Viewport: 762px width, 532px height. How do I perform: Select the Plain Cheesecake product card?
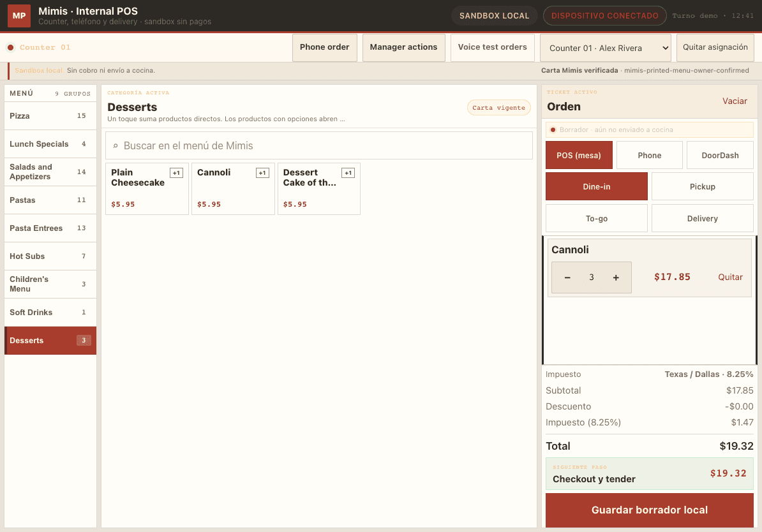(147, 189)
